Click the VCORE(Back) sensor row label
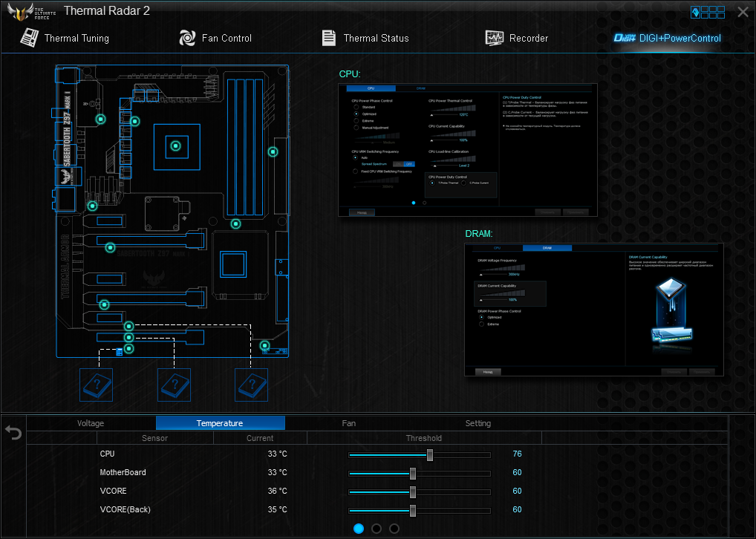756x539 pixels. tap(126, 509)
